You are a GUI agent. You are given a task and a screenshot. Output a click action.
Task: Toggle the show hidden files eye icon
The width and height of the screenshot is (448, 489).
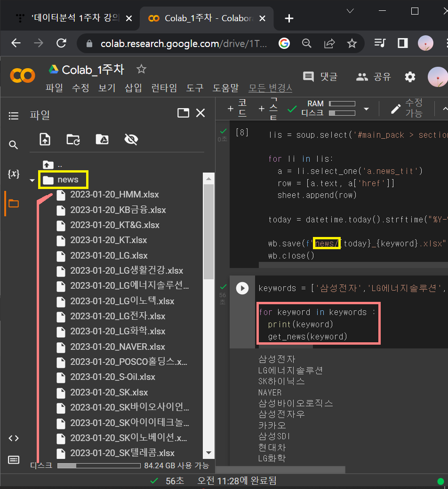point(131,139)
